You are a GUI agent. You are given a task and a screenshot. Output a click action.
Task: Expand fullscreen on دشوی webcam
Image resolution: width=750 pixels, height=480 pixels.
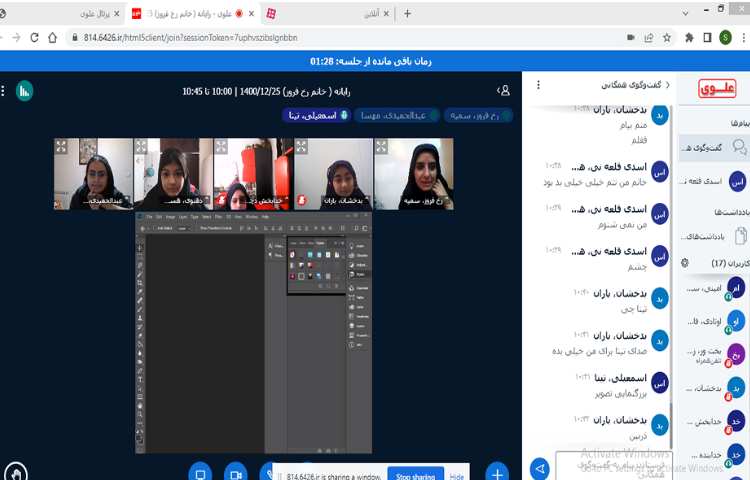pyautogui.click(x=141, y=146)
